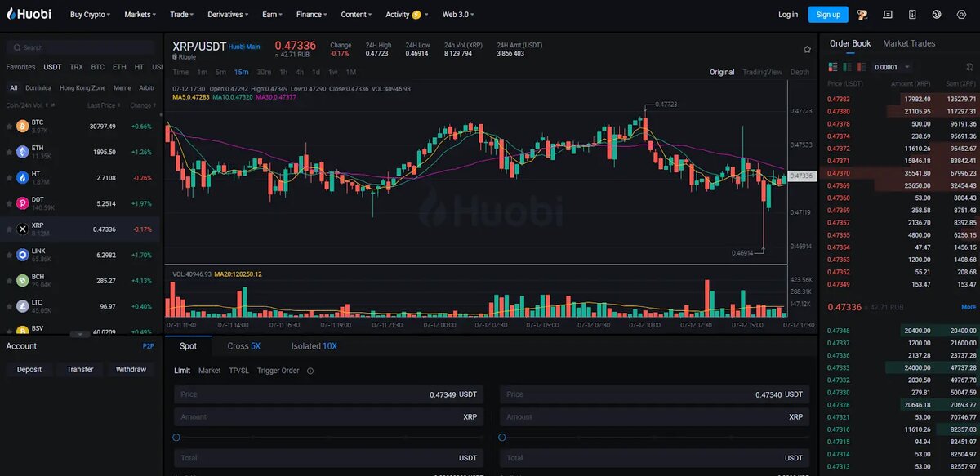Click the ETH coin icon in market list
Viewport: 980px width, 476px height.
coord(21,152)
